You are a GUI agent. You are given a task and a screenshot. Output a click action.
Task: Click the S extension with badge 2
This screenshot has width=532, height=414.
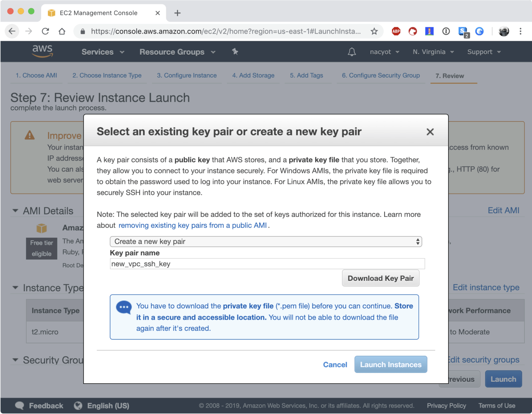tap(463, 32)
